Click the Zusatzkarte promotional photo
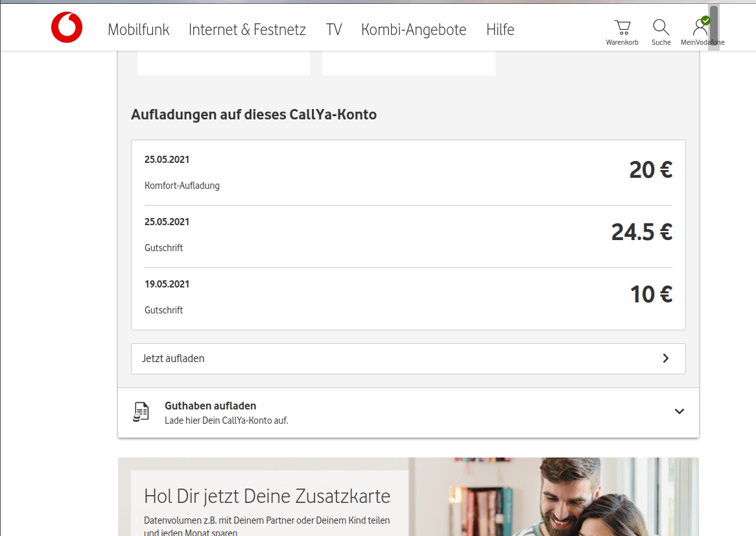Screen dimensions: 756x536 coord(554,497)
